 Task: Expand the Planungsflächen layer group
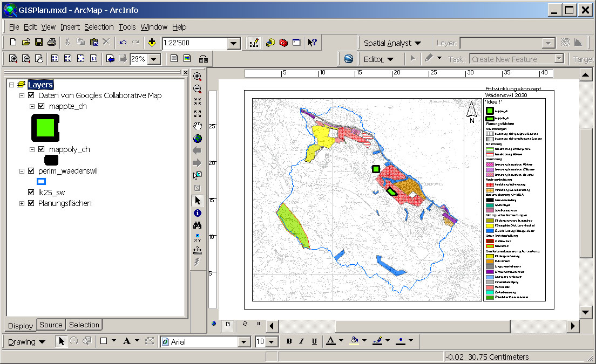point(22,203)
